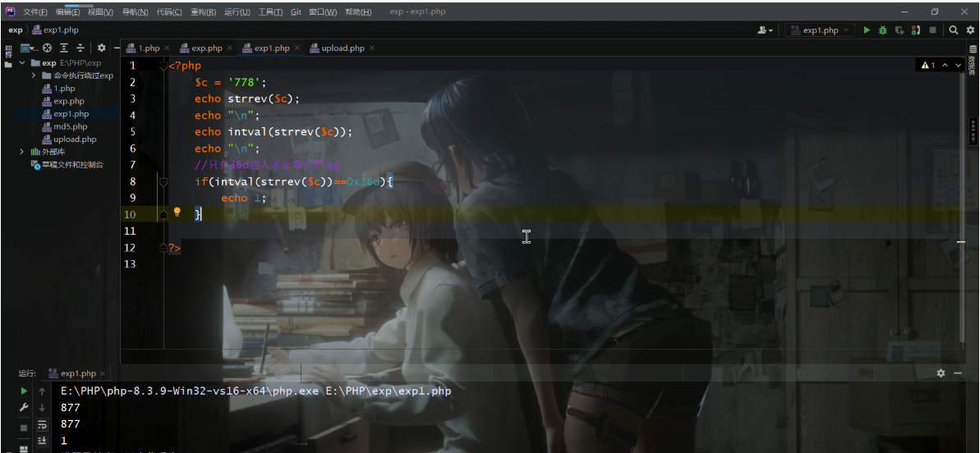Image resolution: width=980 pixels, height=453 pixels.
Task: Minimize the run panel with the minus icon
Action: (x=958, y=373)
